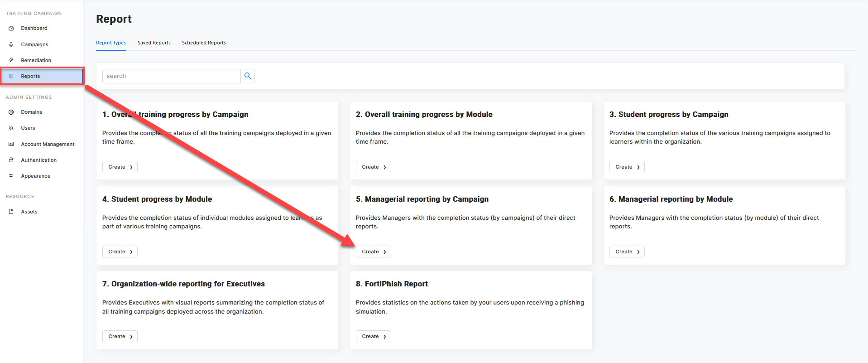Click the Users icon in sidebar
The width and height of the screenshot is (868, 363).
pos(11,128)
